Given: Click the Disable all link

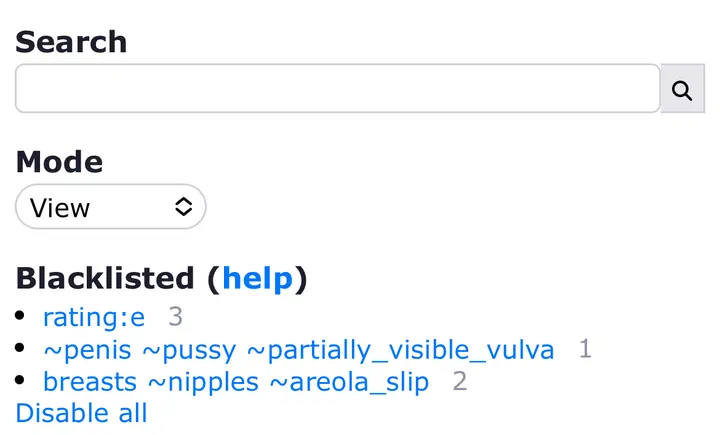Looking at the screenshot, I should click(81, 413).
